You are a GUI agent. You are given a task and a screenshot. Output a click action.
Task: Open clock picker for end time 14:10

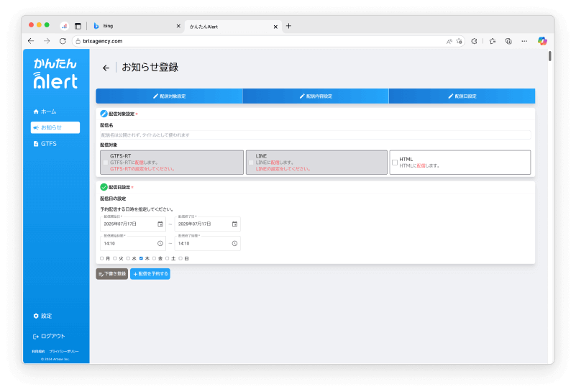234,244
